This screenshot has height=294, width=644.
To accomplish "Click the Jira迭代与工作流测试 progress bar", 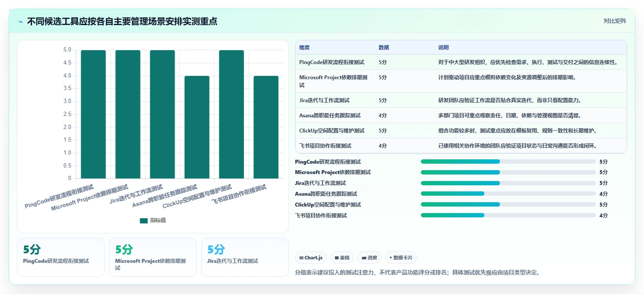I will [x=508, y=183].
